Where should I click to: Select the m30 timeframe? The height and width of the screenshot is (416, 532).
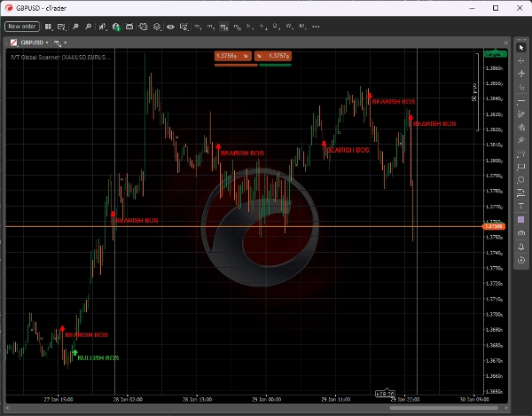[237, 27]
